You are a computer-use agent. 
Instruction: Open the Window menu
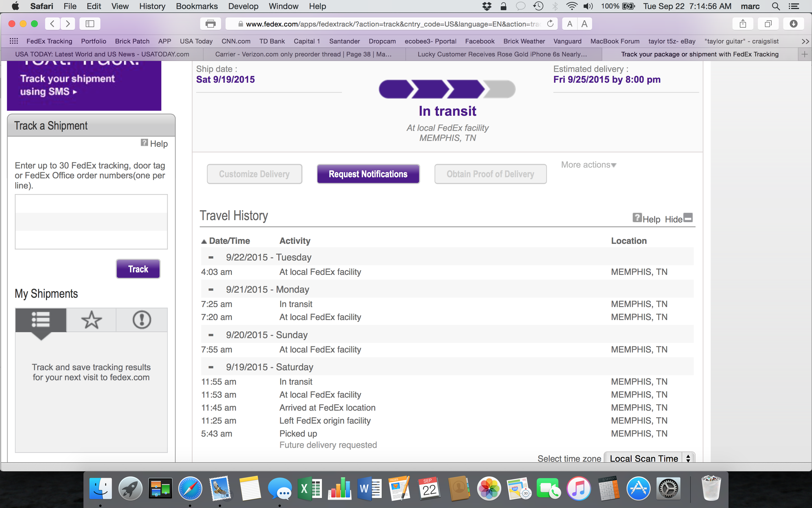283,6
